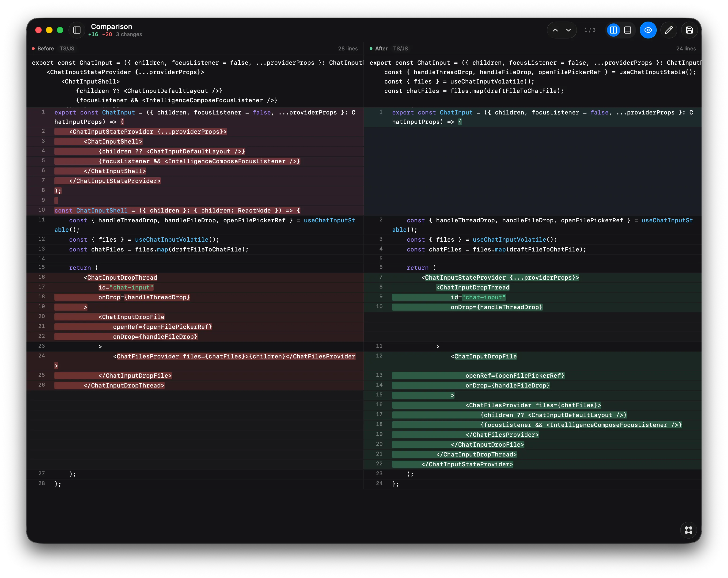Save the comparison with disk icon
Screen dimensions: 728x578
click(689, 30)
